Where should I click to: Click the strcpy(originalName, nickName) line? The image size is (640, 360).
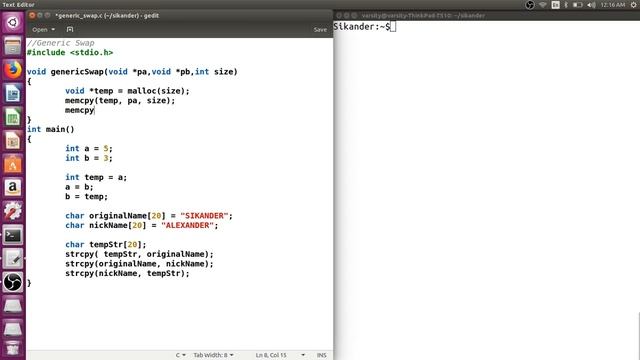pos(139,264)
